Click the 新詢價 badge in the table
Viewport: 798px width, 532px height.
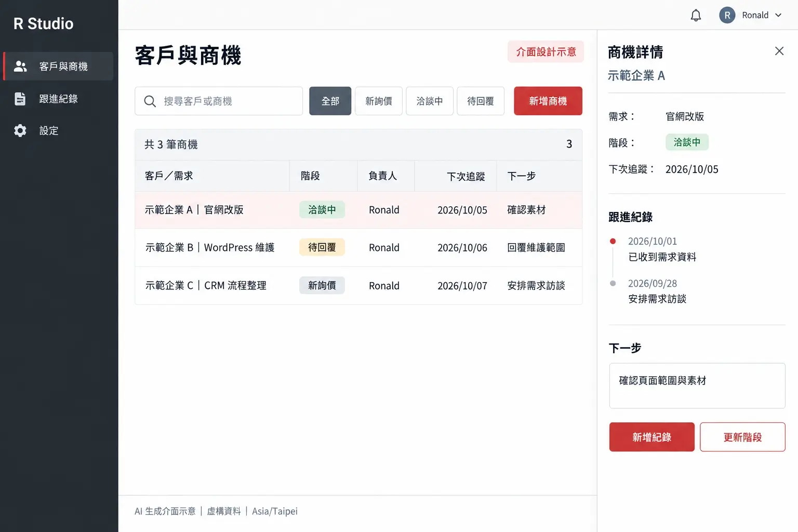(x=322, y=286)
